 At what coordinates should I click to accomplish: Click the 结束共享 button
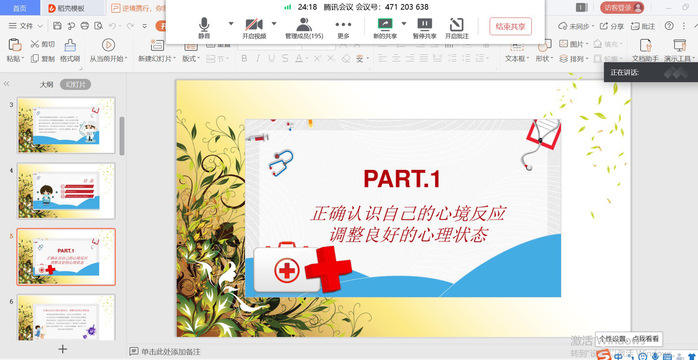point(510,27)
